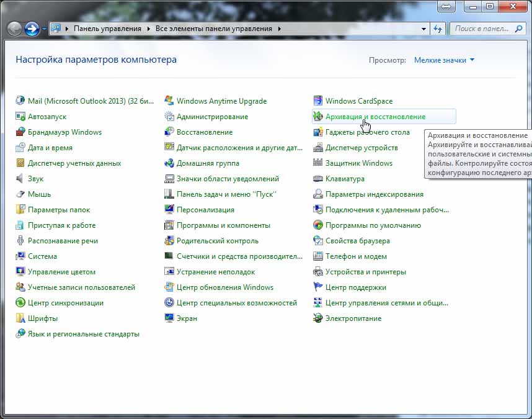Open the Распознавание речи microphone icon

20,240
